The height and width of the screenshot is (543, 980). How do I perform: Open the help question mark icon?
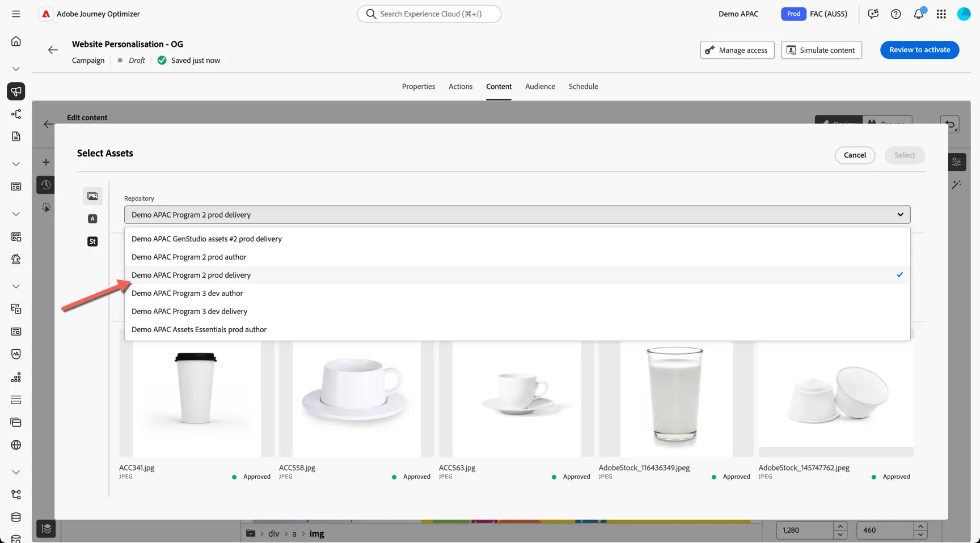point(895,14)
